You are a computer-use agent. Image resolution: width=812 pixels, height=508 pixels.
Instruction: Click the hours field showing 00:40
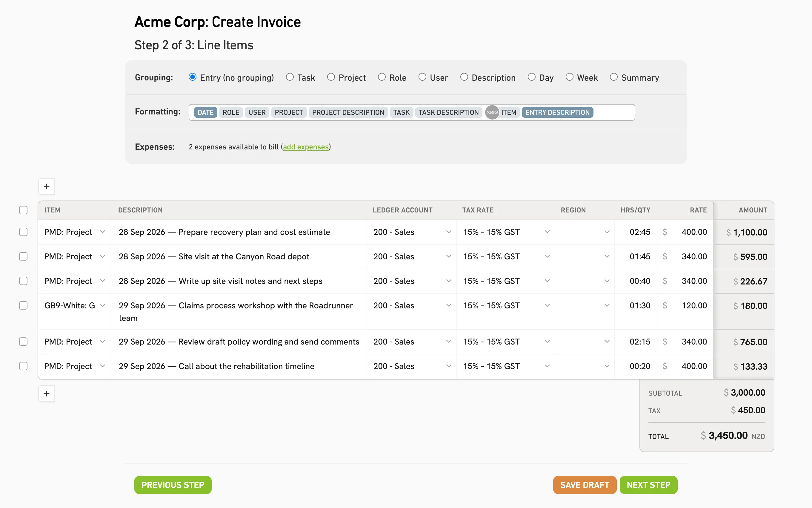click(636, 281)
